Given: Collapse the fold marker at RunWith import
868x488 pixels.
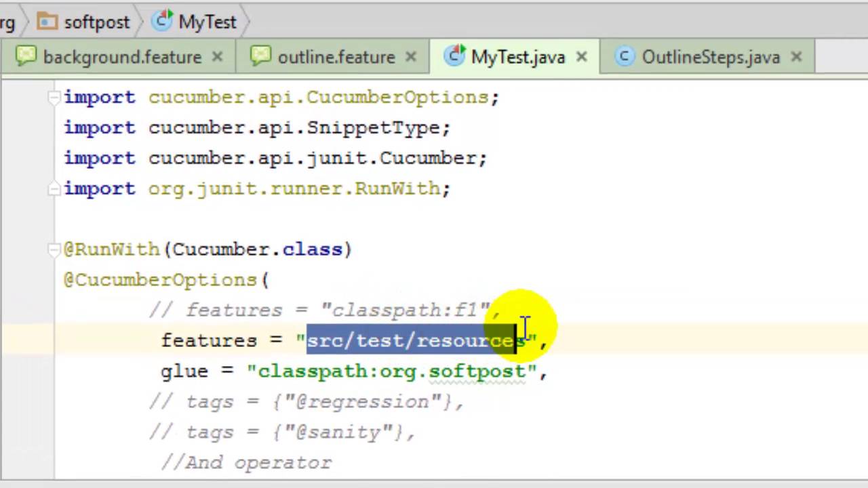Looking at the screenshot, I should tap(54, 189).
